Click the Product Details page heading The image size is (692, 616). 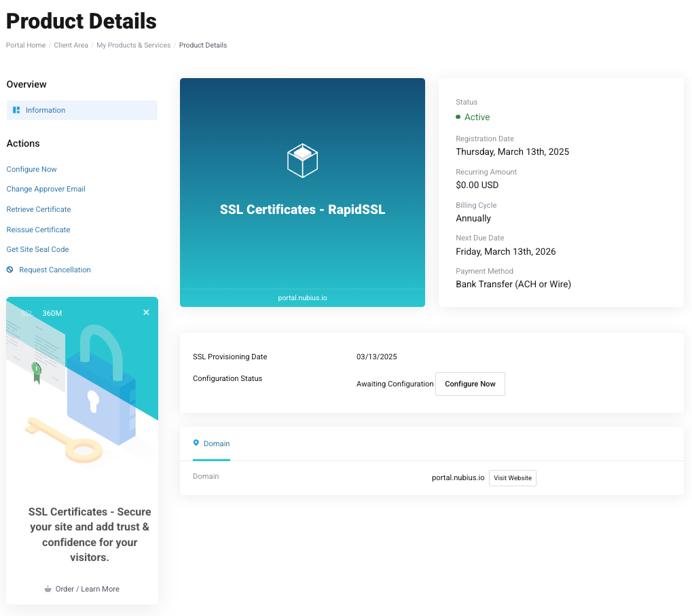point(81,21)
